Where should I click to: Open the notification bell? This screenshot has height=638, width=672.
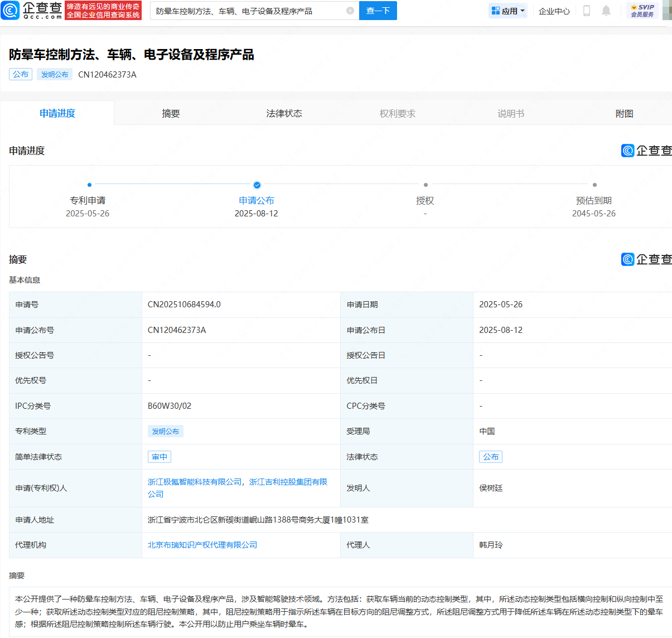[x=606, y=11]
